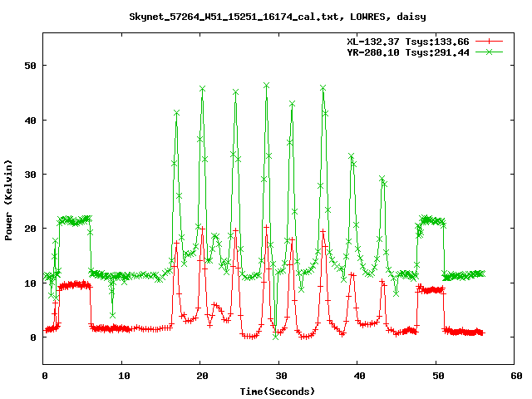Click the green legend line sample

pyautogui.click(x=489, y=52)
